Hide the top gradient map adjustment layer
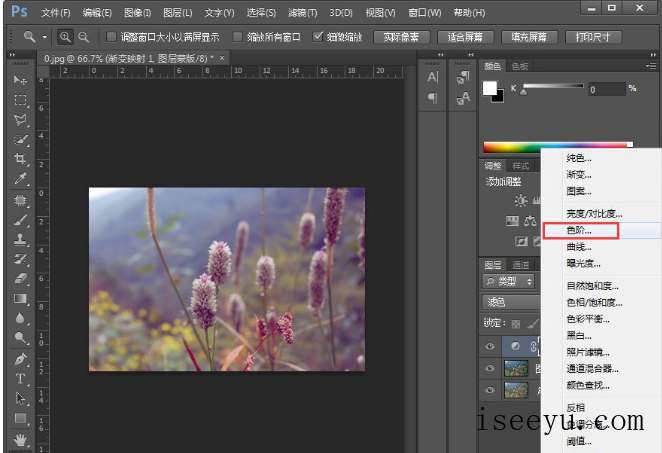This screenshot has width=662, height=453. [x=490, y=345]
